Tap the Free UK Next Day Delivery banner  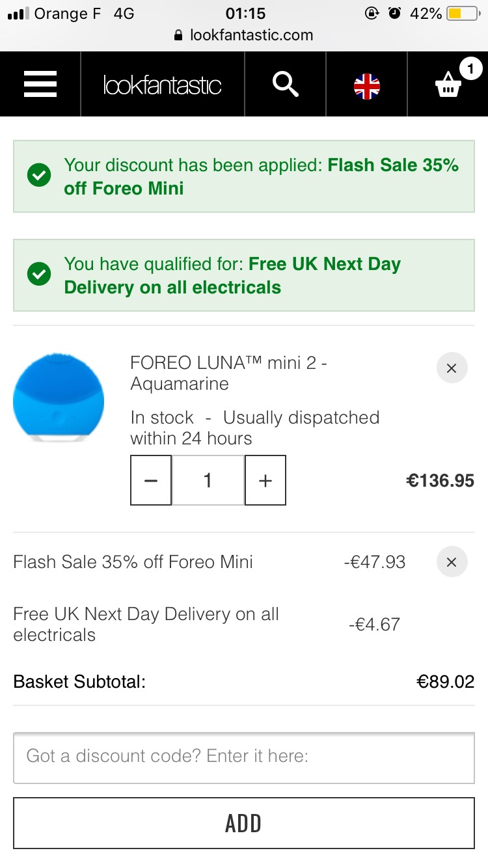point(244,275)
